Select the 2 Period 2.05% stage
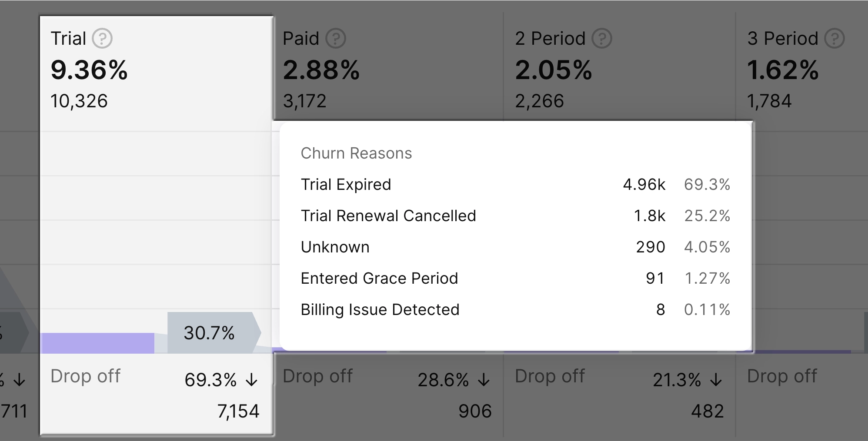 [x=554, y=70]
